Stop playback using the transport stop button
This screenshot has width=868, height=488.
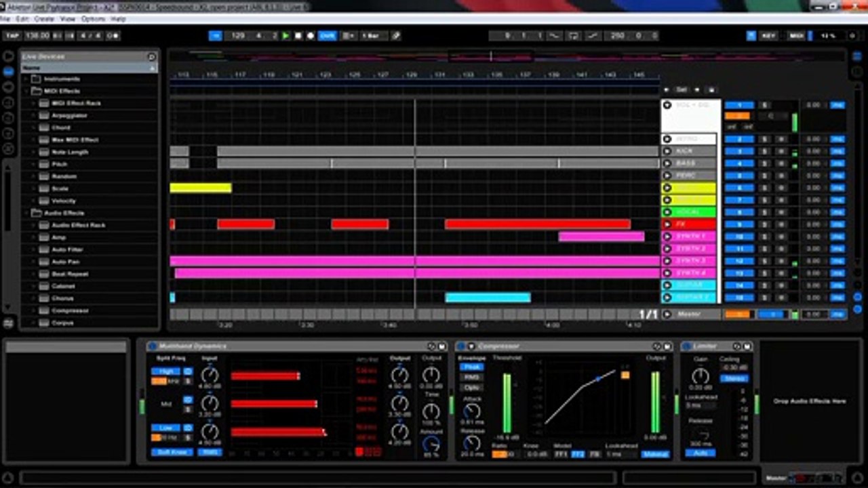point(298,36)
